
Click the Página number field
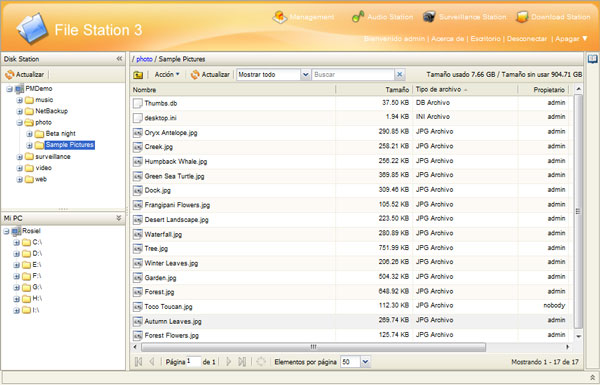click(x=193, y=362)
